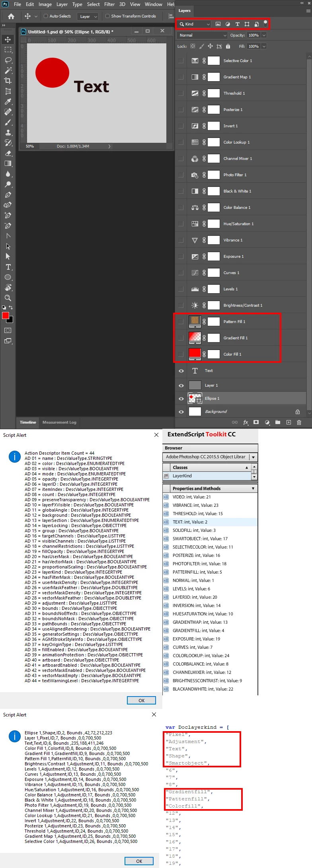Create new adjustment layer icon

point(267,422)
